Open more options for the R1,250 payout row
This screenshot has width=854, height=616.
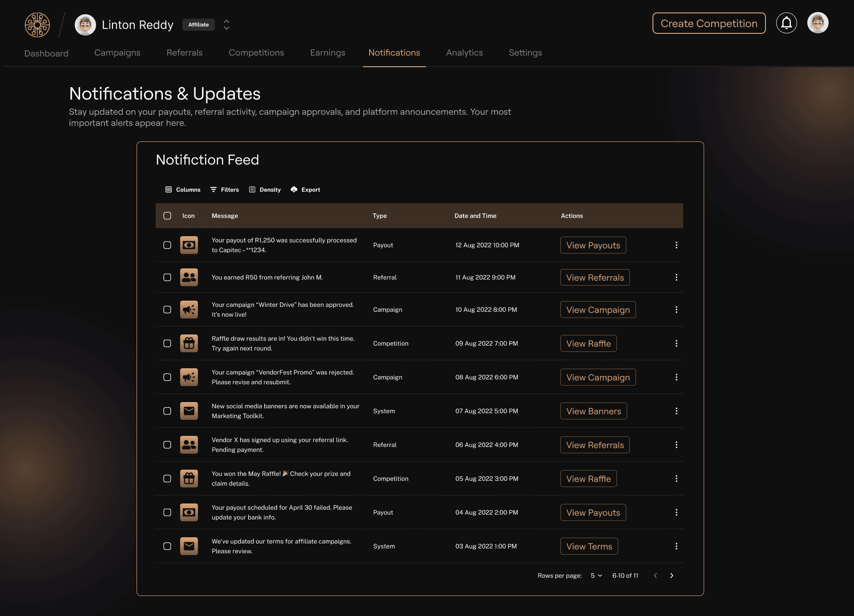pyautogui.click(x=677, y=245)
